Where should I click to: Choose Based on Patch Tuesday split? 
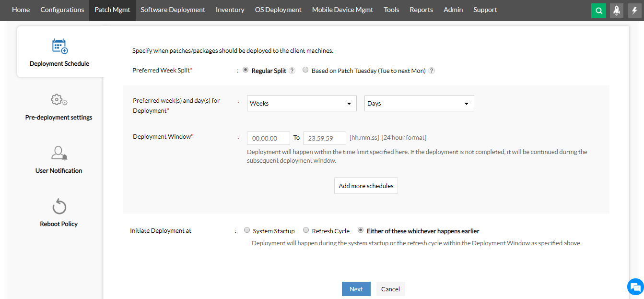[305, 70]
